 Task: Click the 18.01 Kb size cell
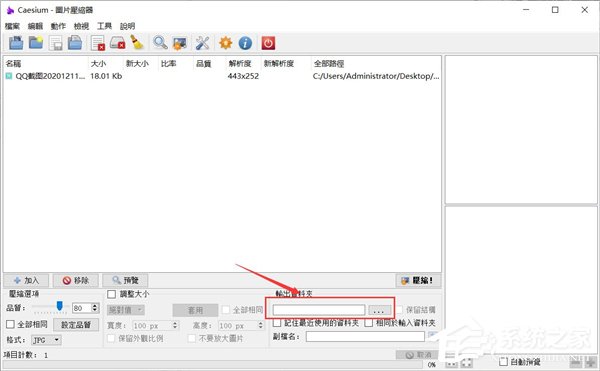tap(106, 76)
